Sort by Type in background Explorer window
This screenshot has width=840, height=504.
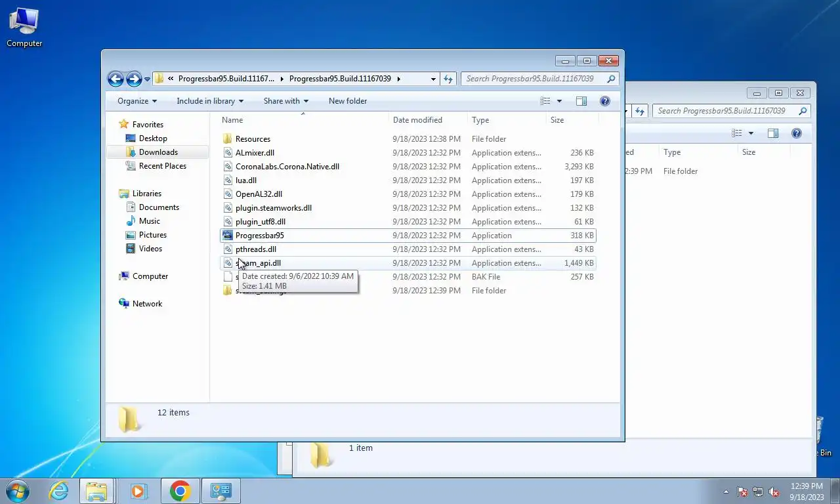[672, 152]
